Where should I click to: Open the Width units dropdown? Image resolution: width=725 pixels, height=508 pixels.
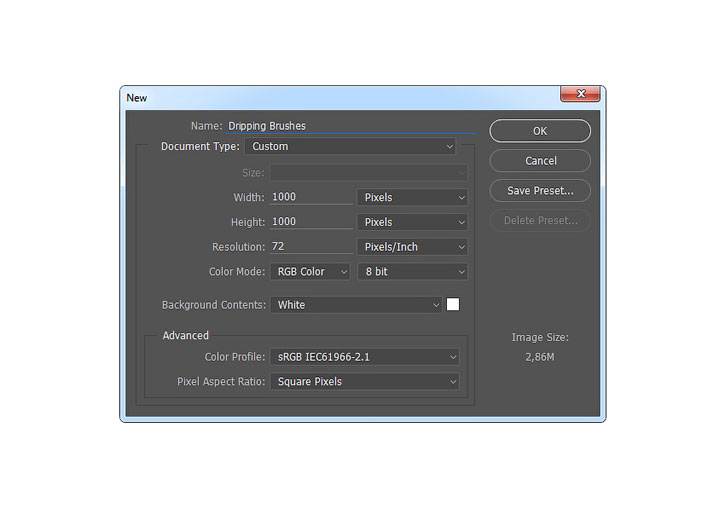tap(412, 197)
